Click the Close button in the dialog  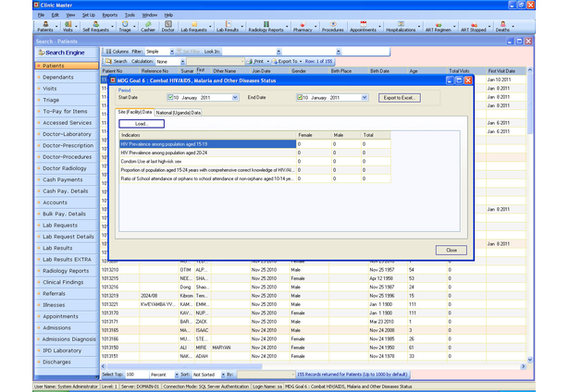click(x=451, y=251)
